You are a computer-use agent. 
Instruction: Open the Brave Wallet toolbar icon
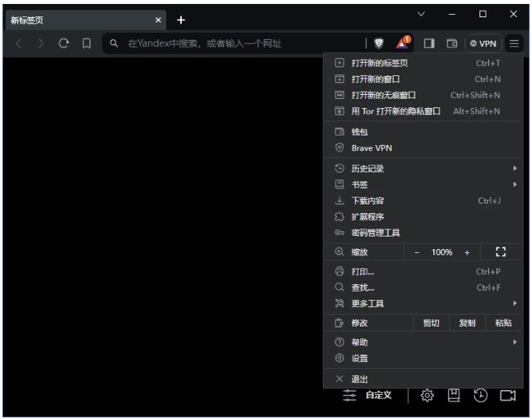(451, 44)
